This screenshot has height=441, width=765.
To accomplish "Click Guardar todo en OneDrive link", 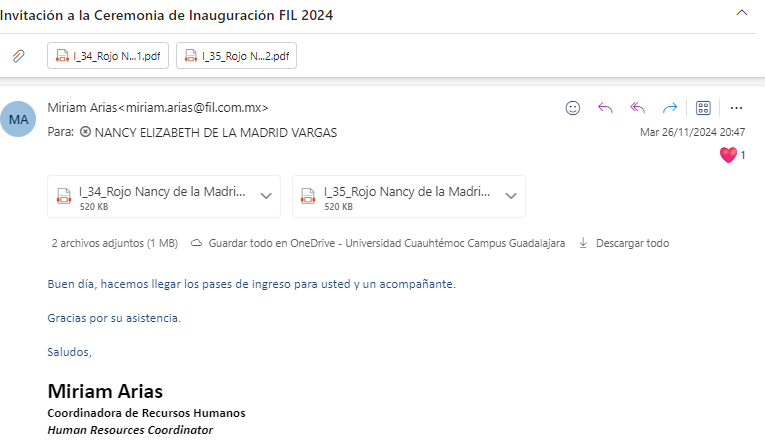I will pos(387,243).
